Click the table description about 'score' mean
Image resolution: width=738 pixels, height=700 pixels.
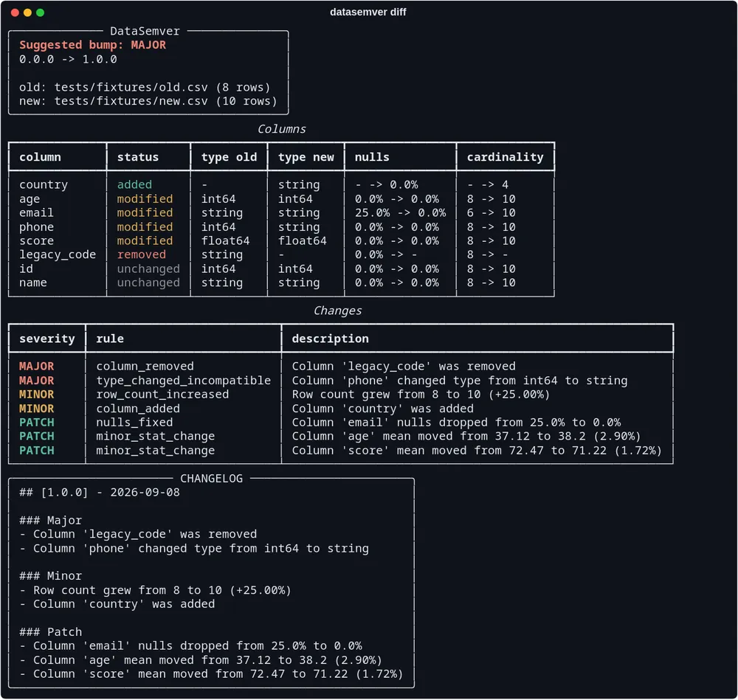(x=476, y=451)
